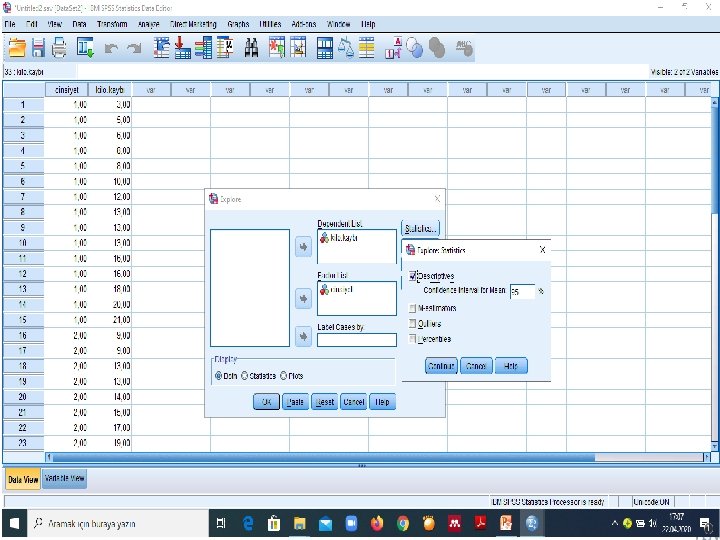
Task: Click Help in Explore Statistics dialog
Action: click(x=511, y=366)
